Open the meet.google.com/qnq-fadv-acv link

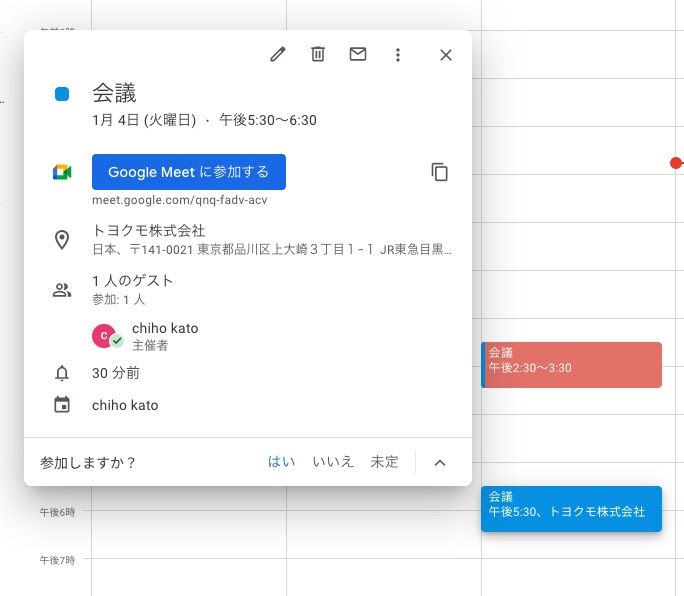(179, 200)
